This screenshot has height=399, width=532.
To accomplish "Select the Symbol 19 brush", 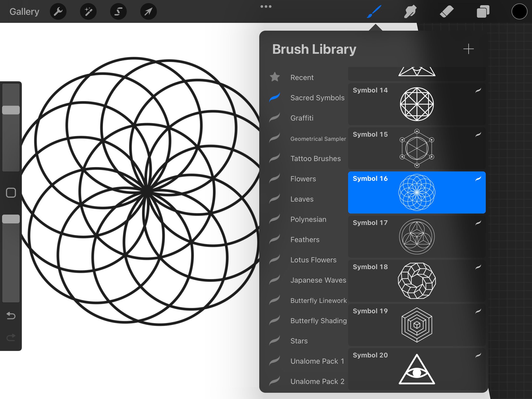I will pos(417,325).
